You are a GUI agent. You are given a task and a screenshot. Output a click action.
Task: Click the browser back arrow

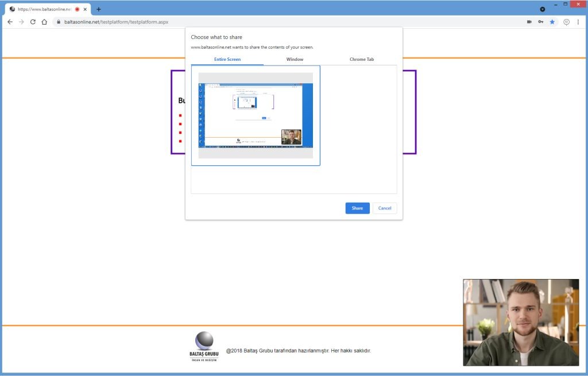point(10,22)
